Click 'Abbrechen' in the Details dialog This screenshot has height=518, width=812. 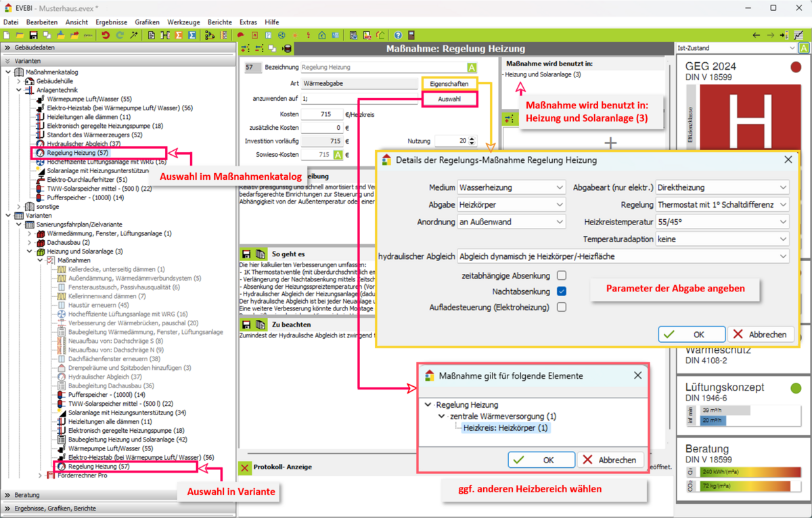pyautogui.click(x=761, y=334)
